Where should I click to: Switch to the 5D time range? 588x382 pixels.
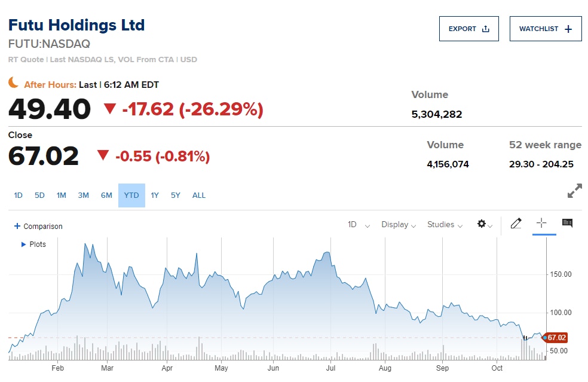point(39,195)
